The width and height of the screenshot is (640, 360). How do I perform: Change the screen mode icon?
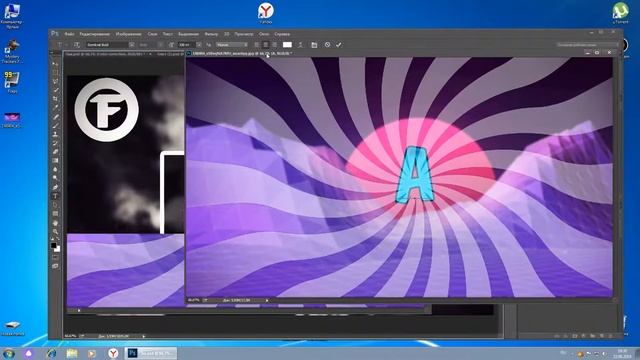(55, 266)
